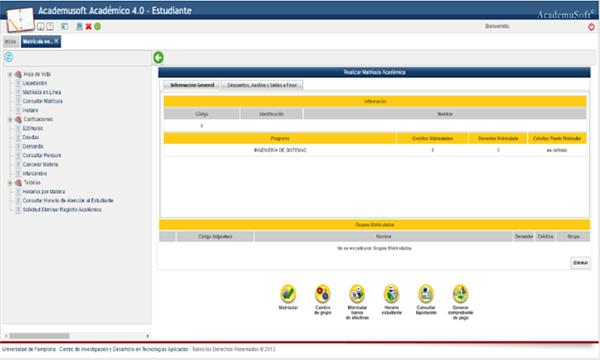
Task: Expand the Hoja de Vida tree node
Action: (10, 74)
